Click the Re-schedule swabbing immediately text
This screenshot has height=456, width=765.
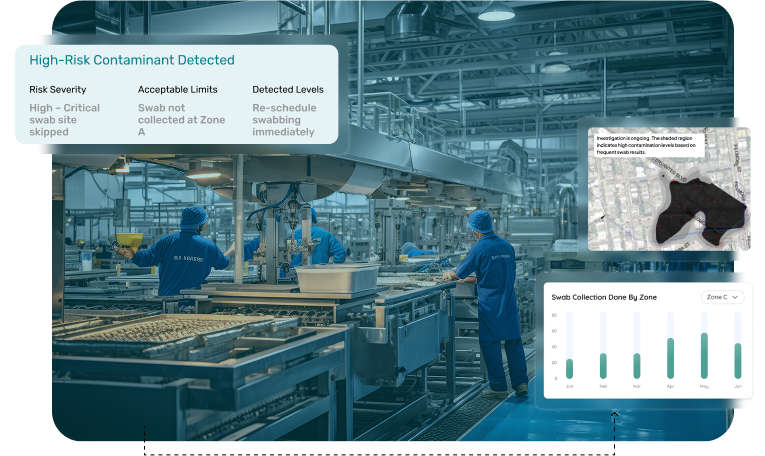284,119
